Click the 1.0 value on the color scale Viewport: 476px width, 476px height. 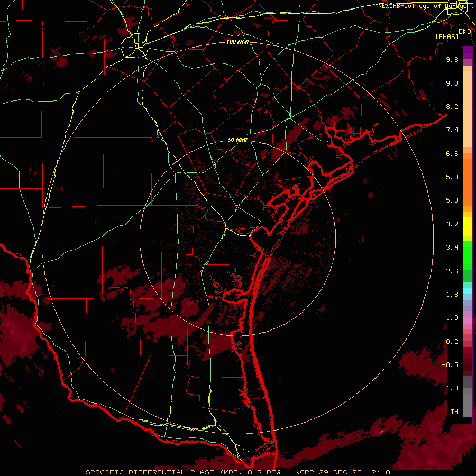[452, 318]
